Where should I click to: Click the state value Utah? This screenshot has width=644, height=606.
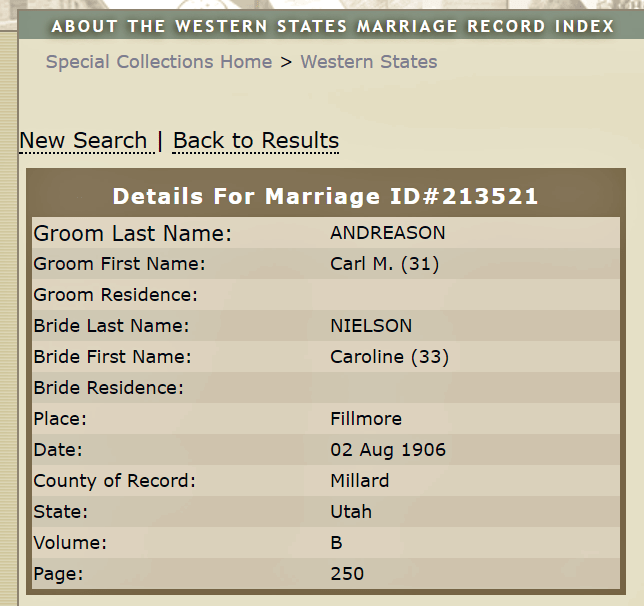point(351,512)
